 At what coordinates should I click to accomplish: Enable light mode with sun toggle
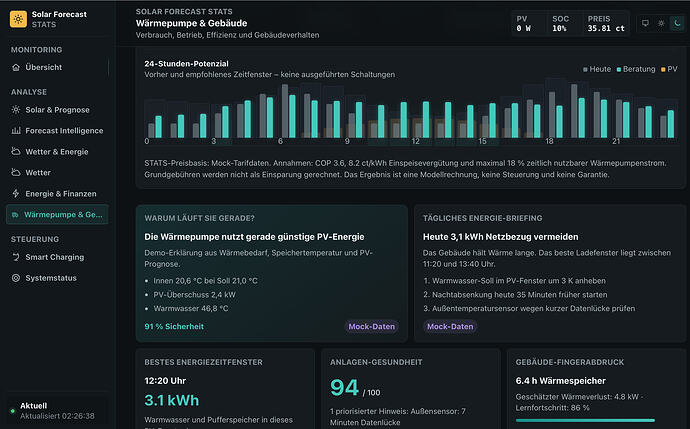tap(661, 23)
